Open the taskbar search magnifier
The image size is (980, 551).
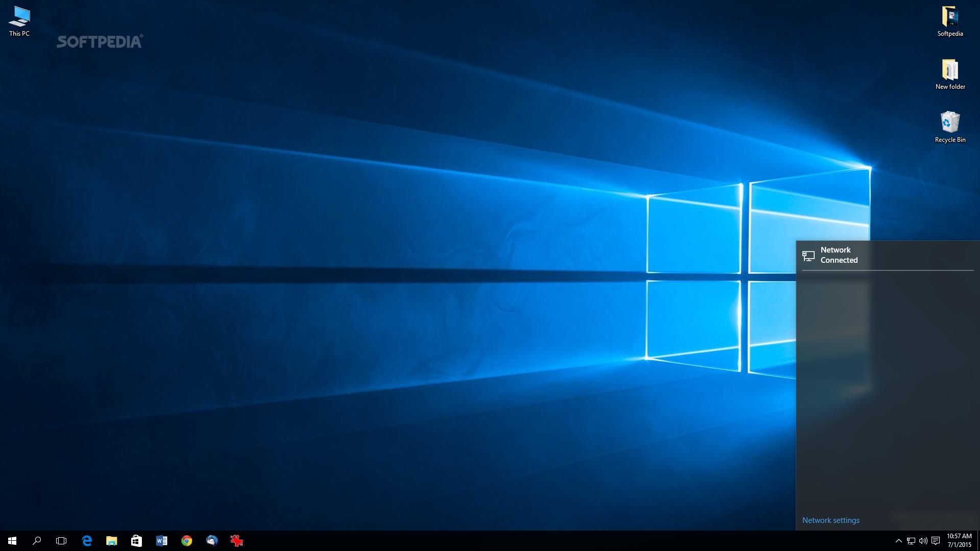click(x=37, y=541)
